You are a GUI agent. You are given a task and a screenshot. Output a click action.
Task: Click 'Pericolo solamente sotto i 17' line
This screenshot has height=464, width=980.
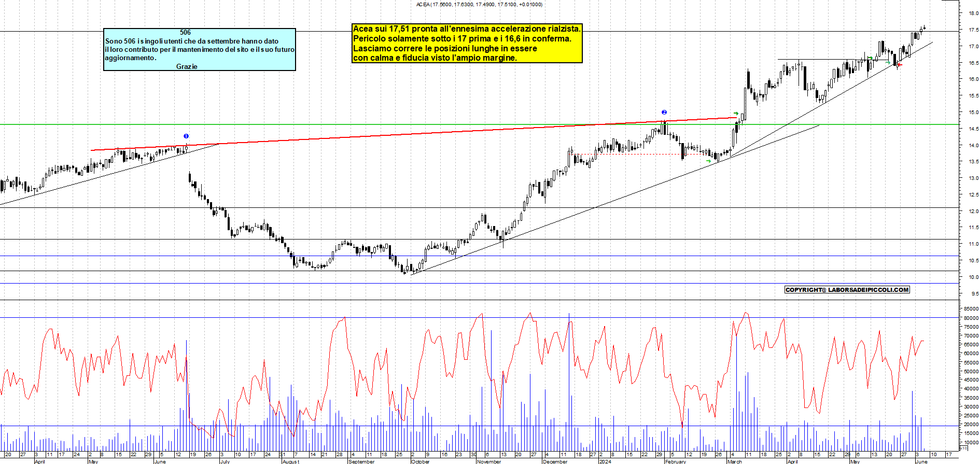click(x=462, y=38)
